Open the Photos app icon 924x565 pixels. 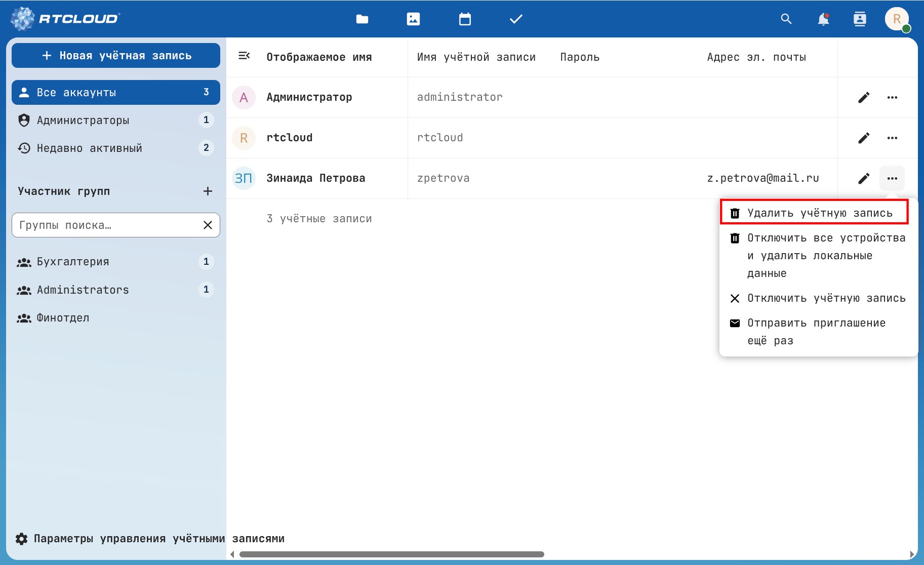(x=413, y=19)
